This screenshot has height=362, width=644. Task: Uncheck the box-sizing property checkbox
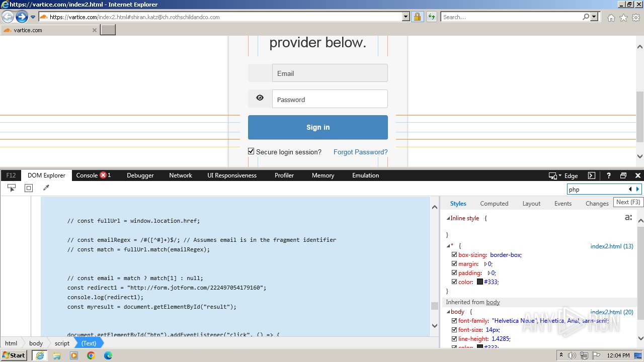click(x=454, y=255)
